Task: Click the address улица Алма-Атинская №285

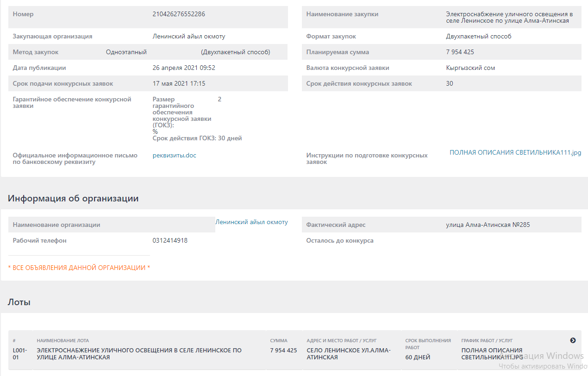Action: (x=488, y=225)
